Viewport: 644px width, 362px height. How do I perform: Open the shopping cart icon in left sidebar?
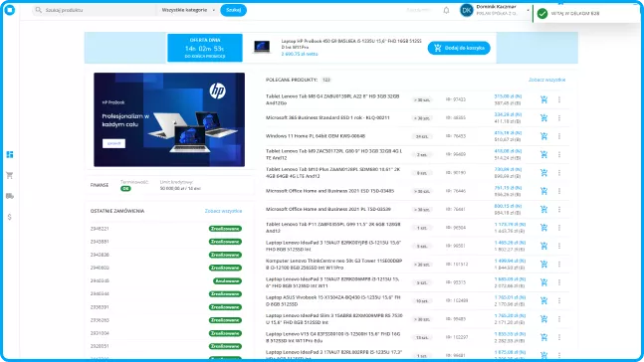click(10, 175)
